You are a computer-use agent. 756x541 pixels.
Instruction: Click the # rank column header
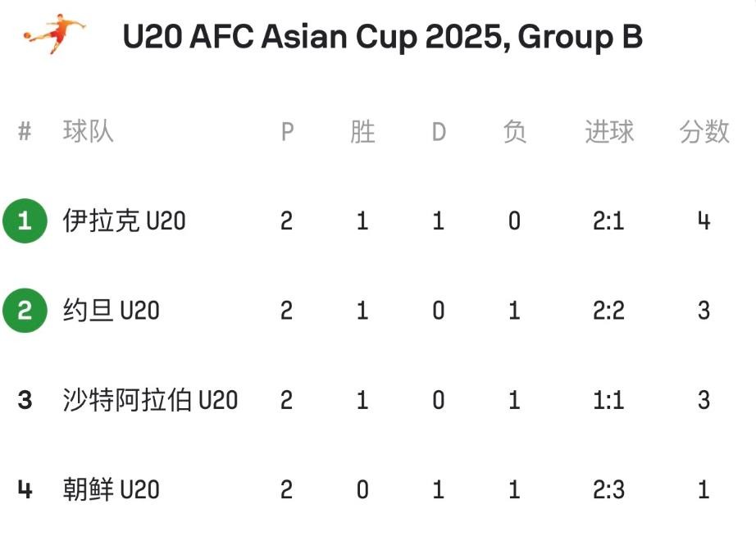click(x=25, y=131)
